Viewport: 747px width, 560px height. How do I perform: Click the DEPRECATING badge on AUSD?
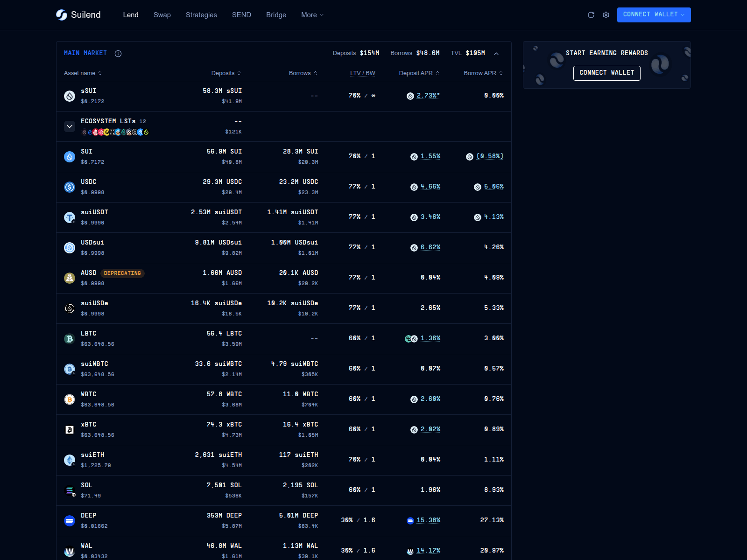tap(122, 273)
